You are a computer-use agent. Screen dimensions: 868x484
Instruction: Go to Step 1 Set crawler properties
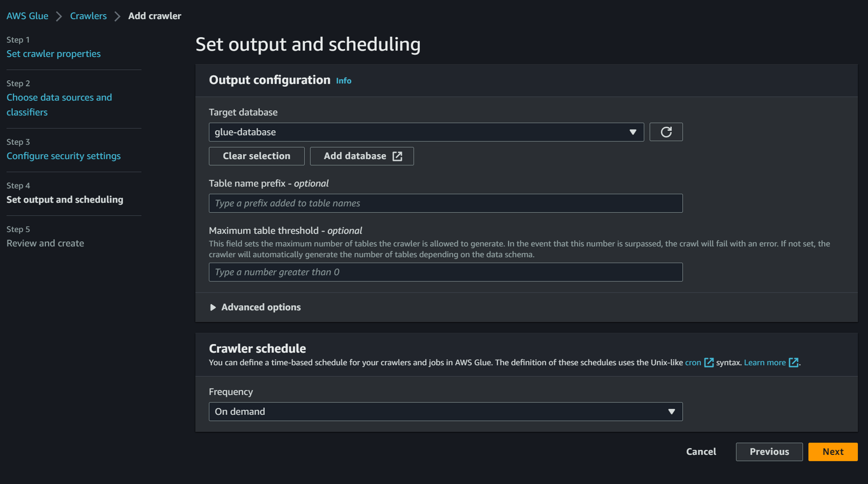(x=54, y=54)
